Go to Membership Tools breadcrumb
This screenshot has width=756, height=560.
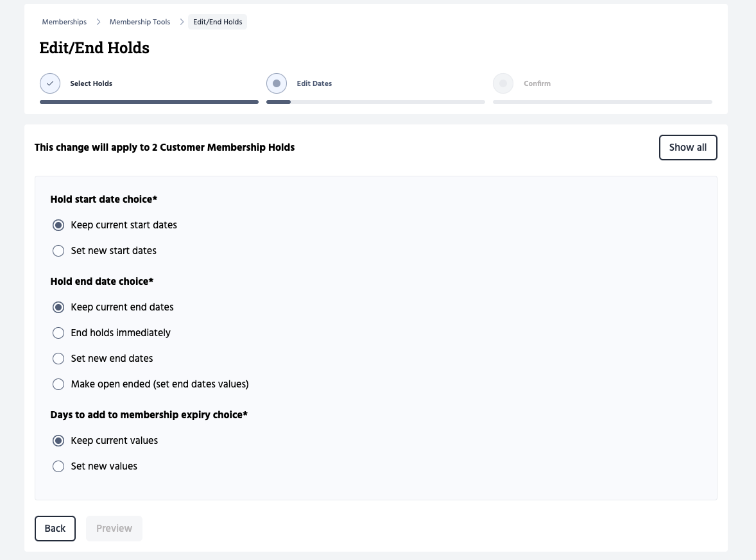[140, 22]
